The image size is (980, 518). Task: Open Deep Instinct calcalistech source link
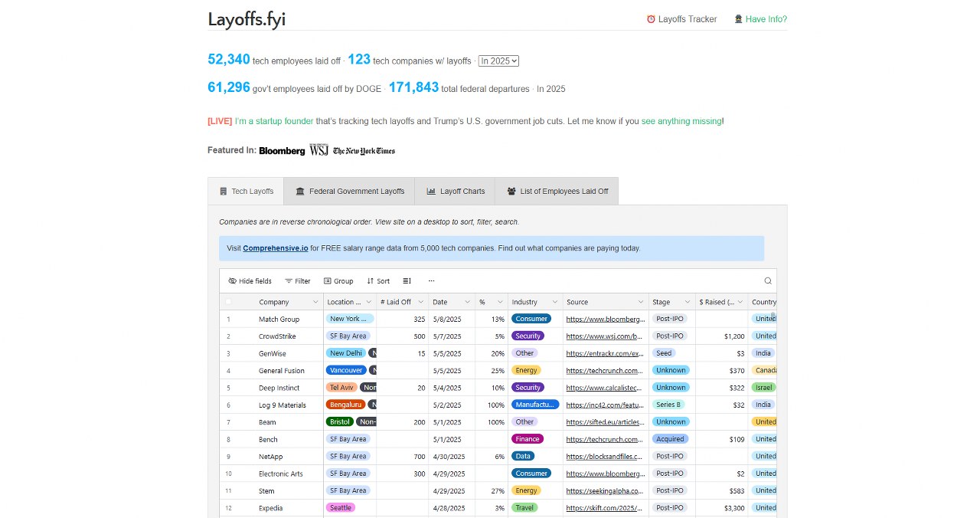[x=605, y=388]
